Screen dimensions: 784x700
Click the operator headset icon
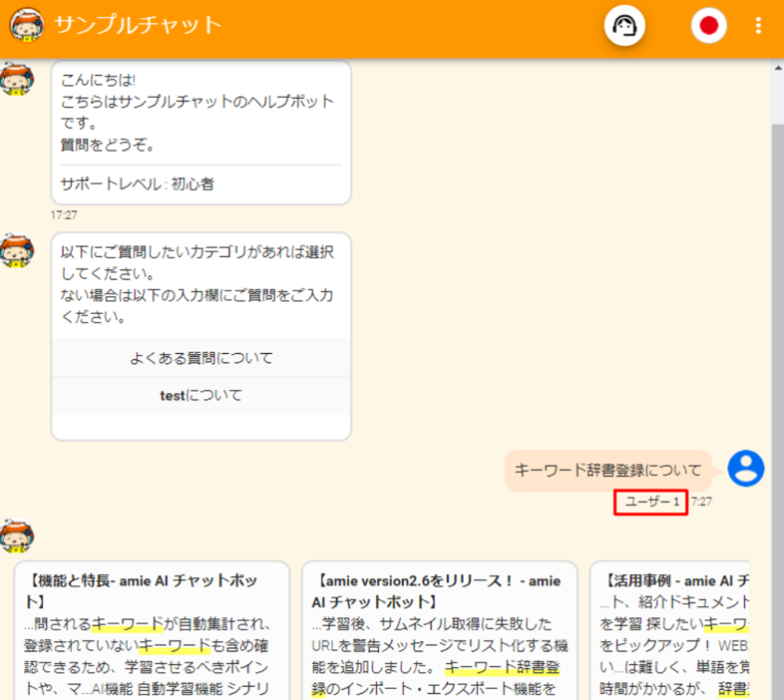point(623,26)
